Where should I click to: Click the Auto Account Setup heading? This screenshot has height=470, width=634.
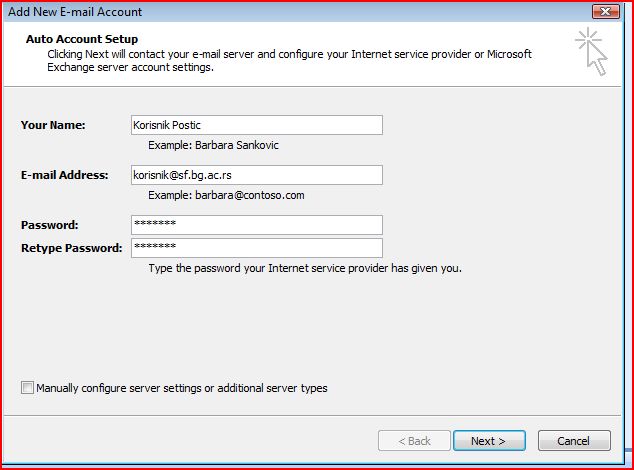point(82,39)
